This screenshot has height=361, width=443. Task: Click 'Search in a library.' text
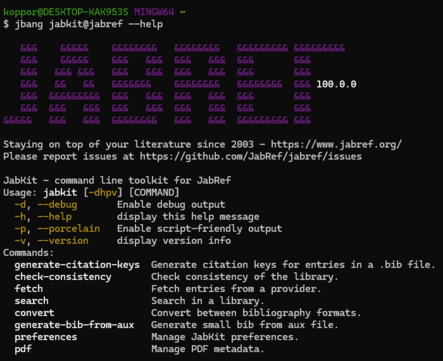click(x=208, y=301)
